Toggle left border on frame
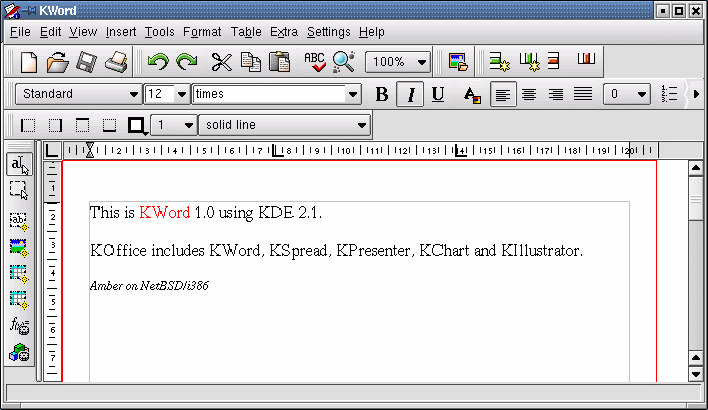The height and width of the screenshot is (410, 708). (28, 126)
